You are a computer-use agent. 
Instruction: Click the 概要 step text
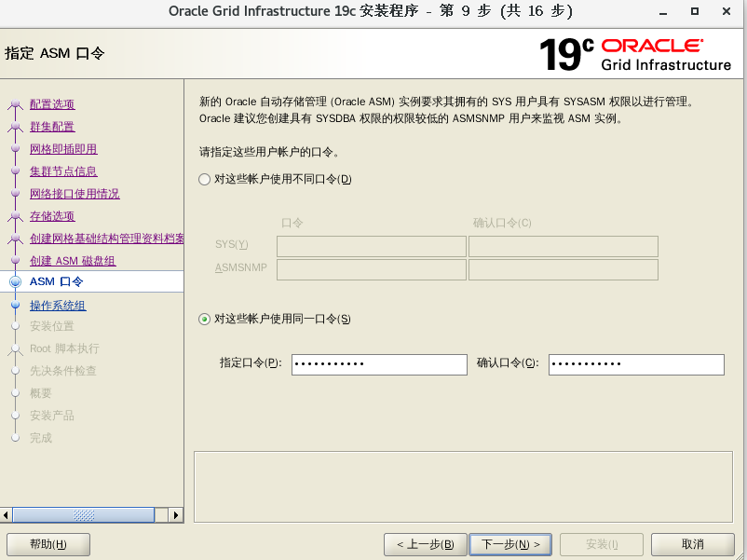[40, 393]
